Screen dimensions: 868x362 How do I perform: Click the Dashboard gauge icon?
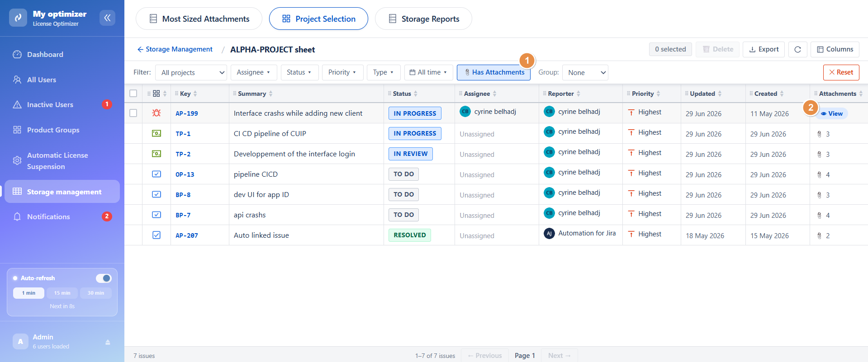tap(17, 54)
